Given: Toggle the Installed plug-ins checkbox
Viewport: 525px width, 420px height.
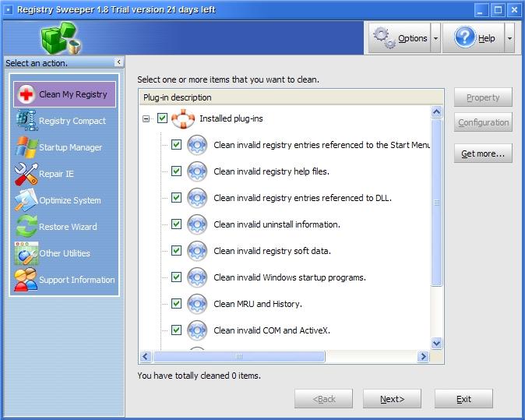Looking at the screenshot, I should [162, 118].
